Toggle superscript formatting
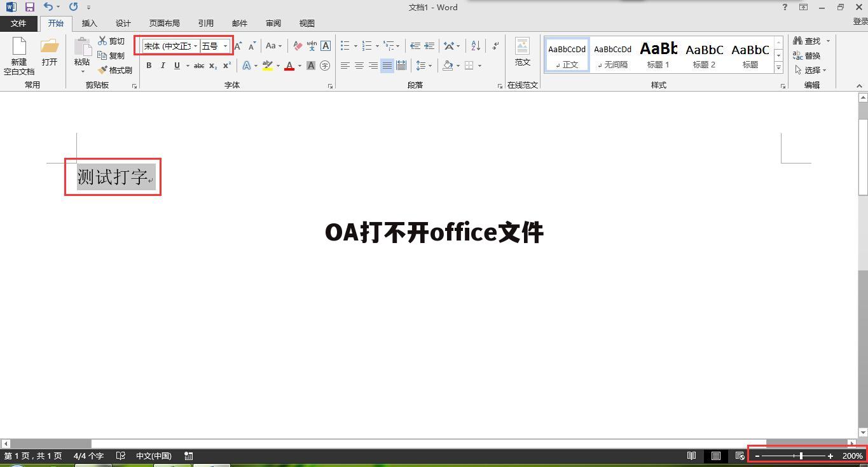The image size is (868, 467). (x=227, y=66)
